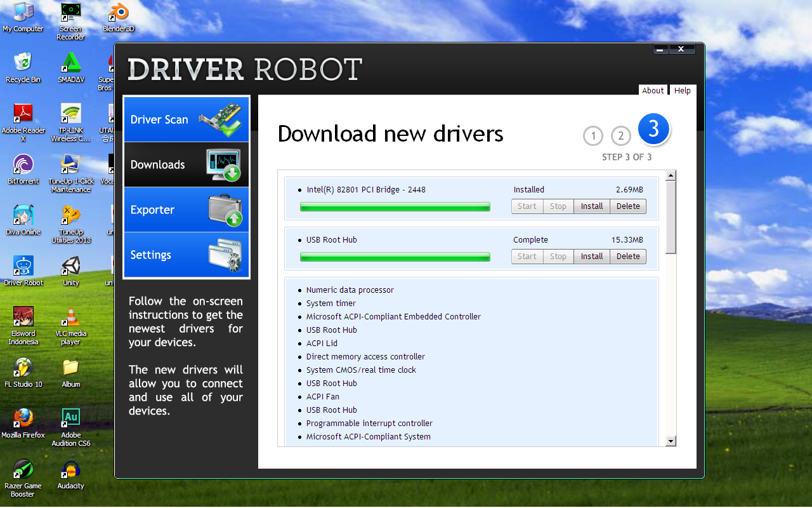Open the FL Studio 10 shortcut
Screen dimensions: 812x508
23,373
